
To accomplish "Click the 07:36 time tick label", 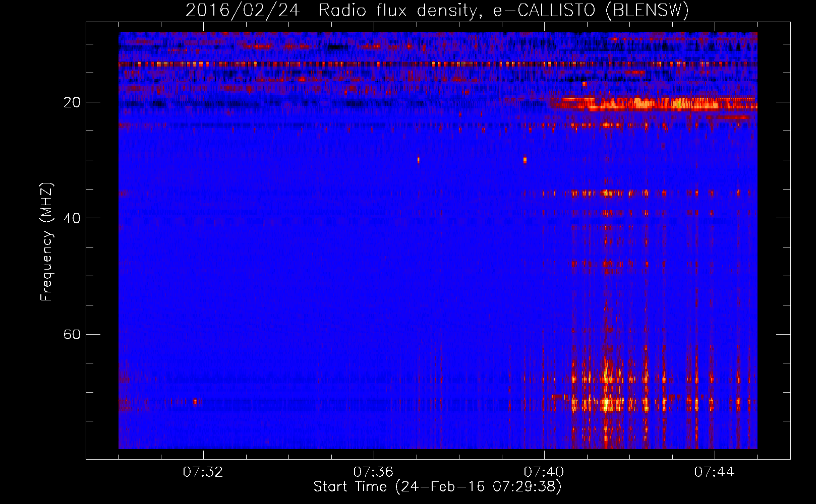I will coord(373,472).
